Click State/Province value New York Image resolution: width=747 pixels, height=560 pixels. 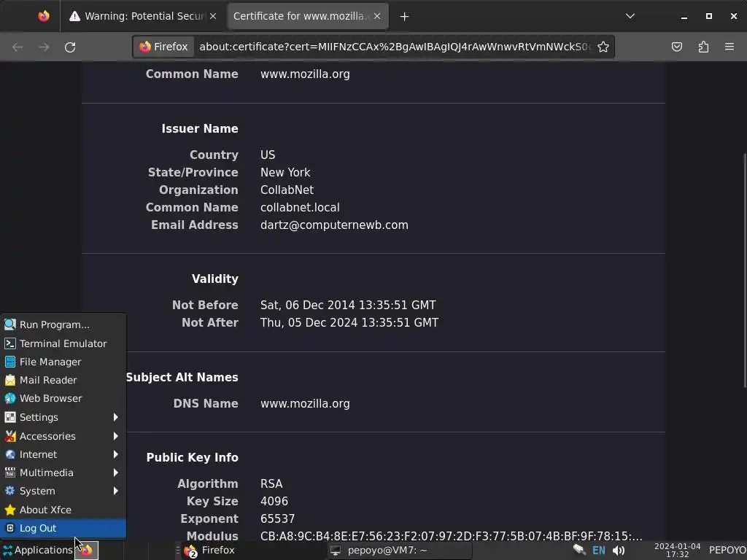285,172
